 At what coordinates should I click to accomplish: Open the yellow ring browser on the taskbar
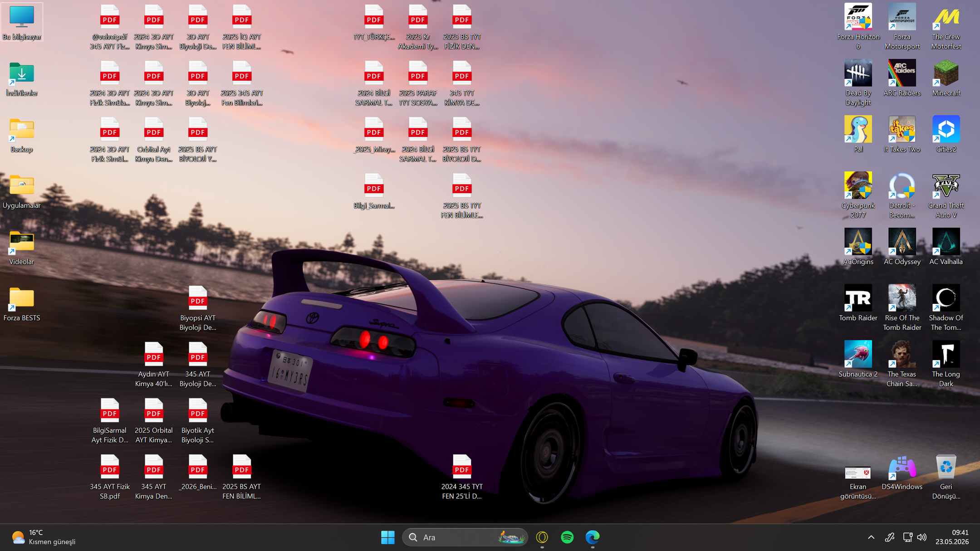542,537
